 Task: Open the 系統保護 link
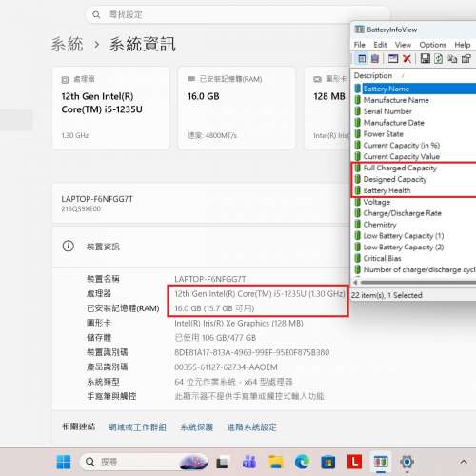197,427
